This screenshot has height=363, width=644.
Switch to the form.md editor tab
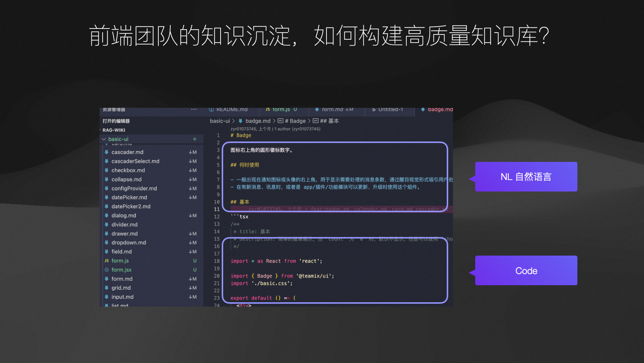[334, 110]
